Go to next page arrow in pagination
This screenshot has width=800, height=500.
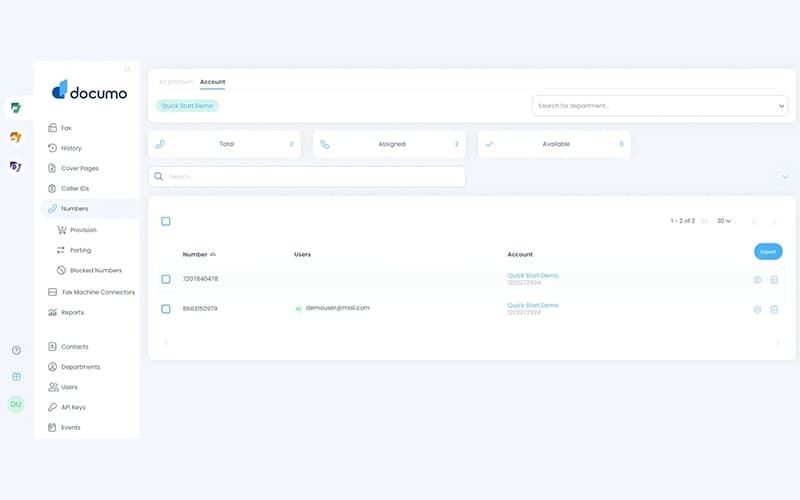point(774,221)
